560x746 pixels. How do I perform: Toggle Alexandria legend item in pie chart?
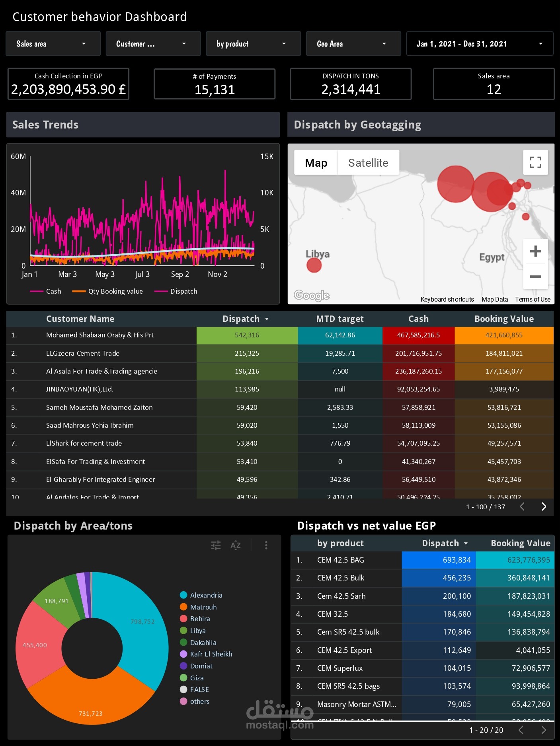pos(201,595)
